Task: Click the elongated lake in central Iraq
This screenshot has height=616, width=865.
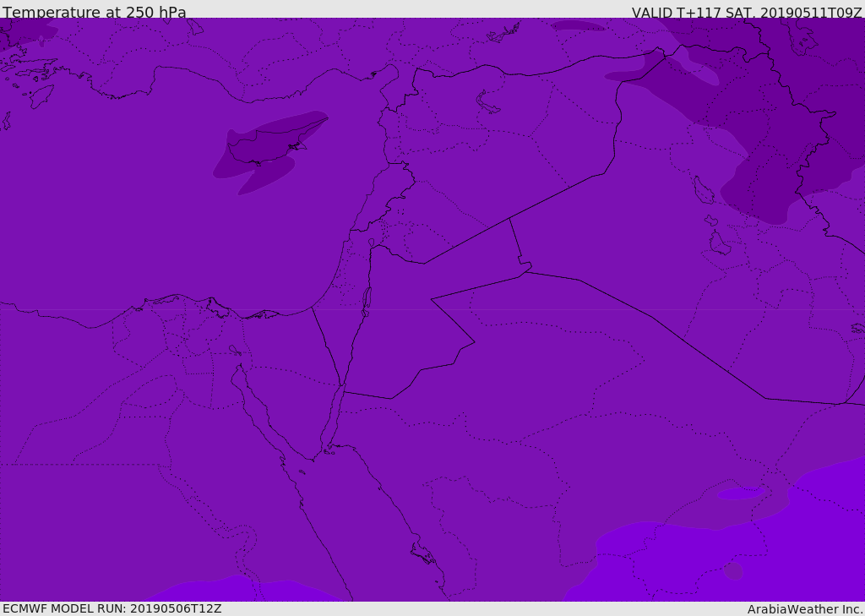Action: (x=703, y=191)
